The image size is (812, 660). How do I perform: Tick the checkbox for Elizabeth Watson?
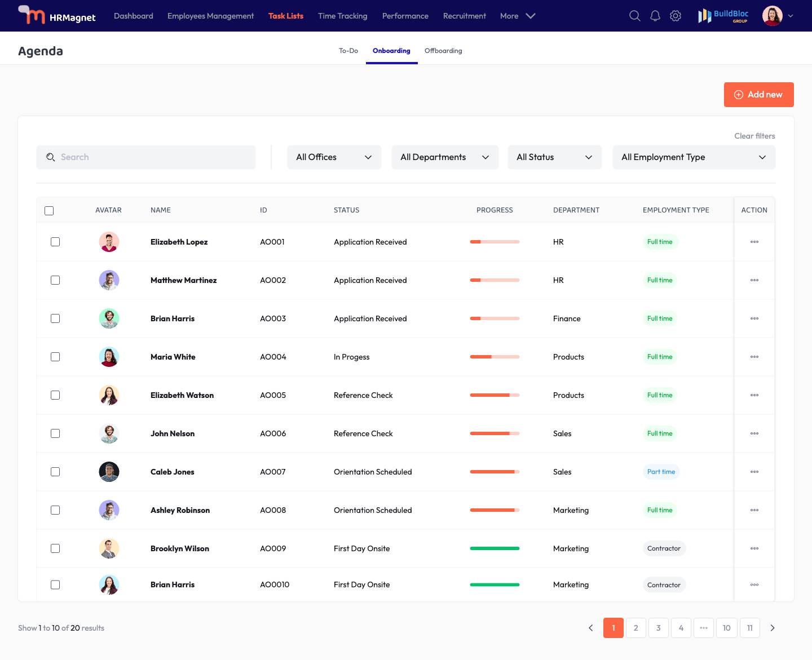(55, 395)
